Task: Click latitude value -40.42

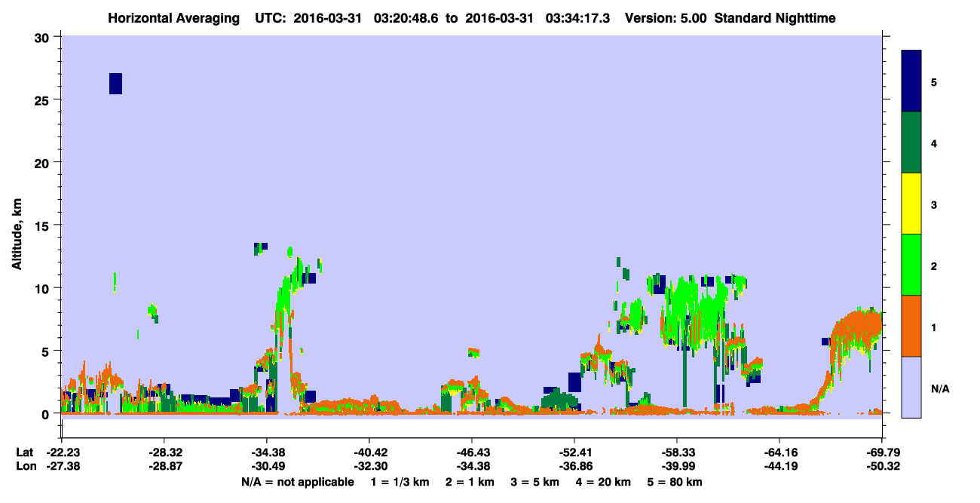Action: coord(369,452)
